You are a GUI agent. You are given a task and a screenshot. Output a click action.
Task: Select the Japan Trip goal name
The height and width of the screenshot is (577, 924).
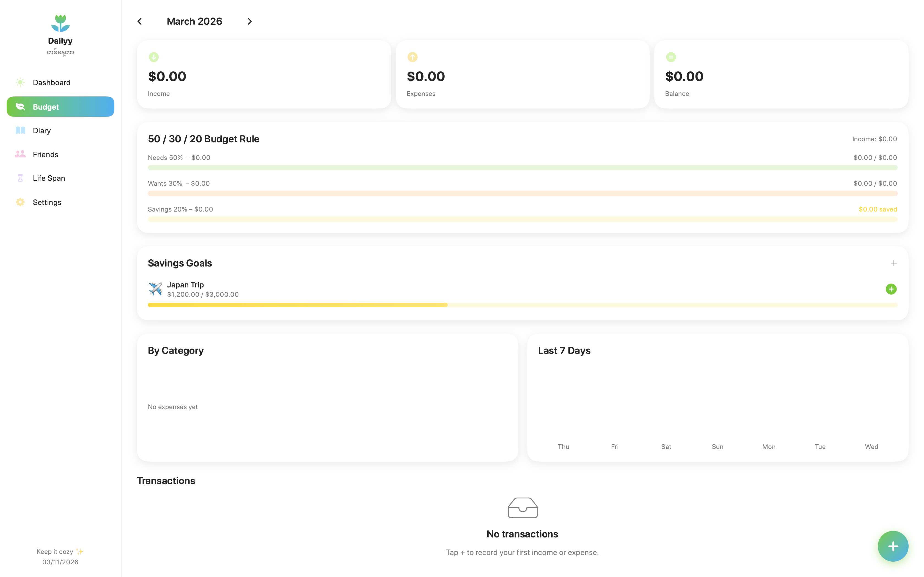tap(185, 285)
